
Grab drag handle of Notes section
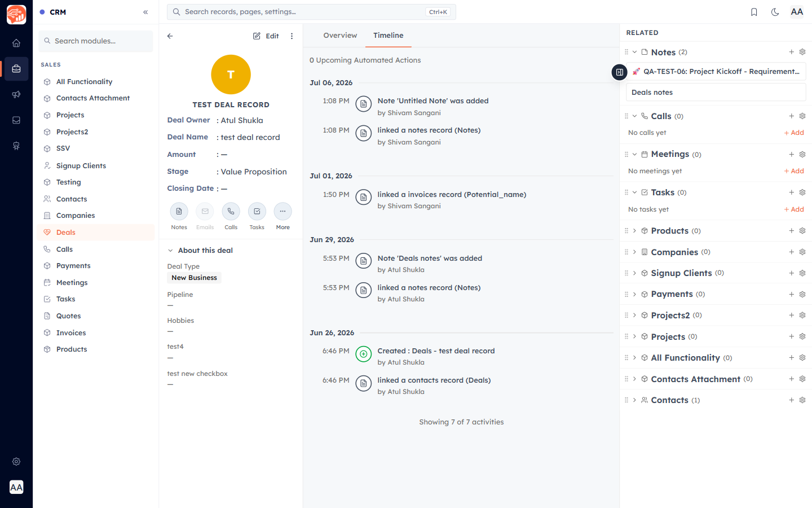coord(626,52)
